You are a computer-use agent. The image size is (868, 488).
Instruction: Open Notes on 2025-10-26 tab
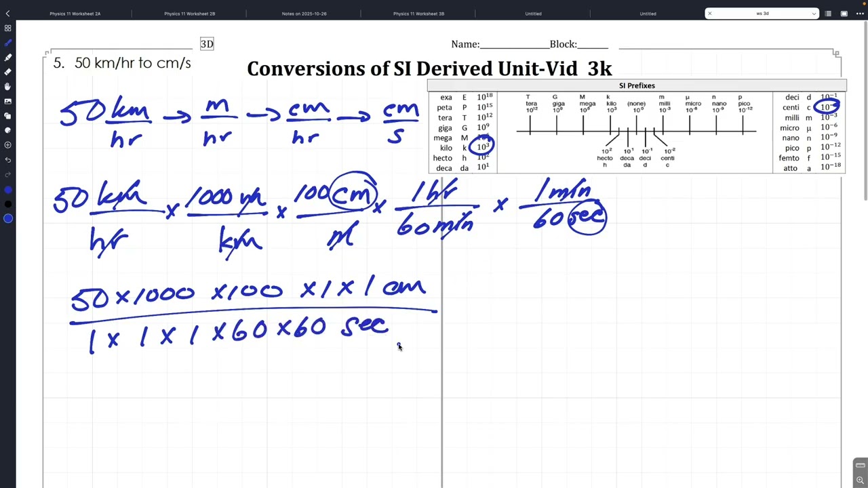click(304, 14)
